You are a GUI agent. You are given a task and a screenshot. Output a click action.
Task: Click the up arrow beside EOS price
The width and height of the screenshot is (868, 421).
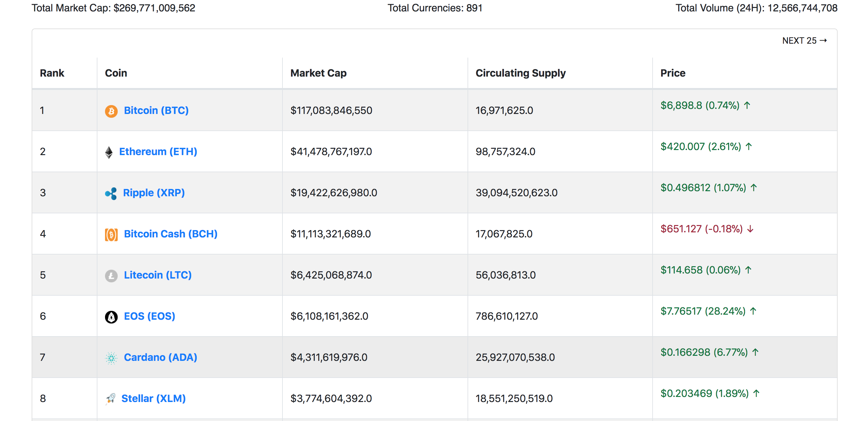point(753,311)
